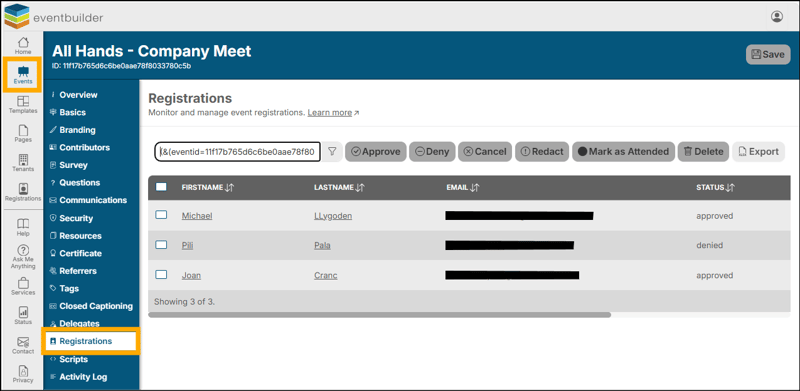This screenshot has width=800, height=391.
Task: Open the Cranc last name link
Action: pos(326,276)
